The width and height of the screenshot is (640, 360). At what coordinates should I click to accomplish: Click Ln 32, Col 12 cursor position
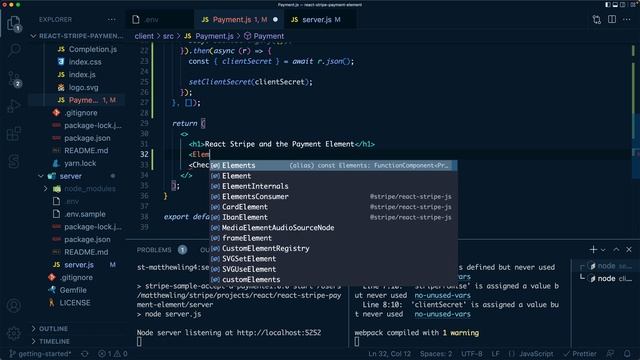tap(389, 354)
